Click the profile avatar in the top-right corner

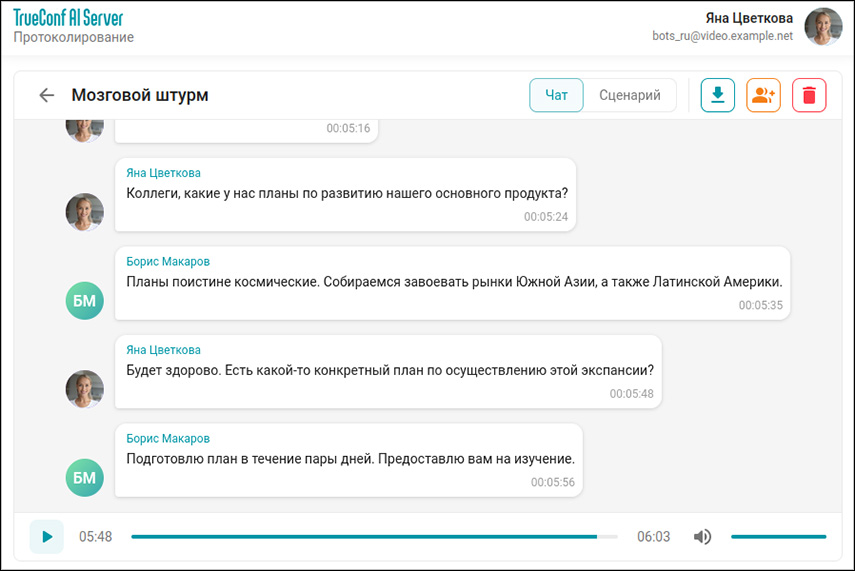coord(823,27)
